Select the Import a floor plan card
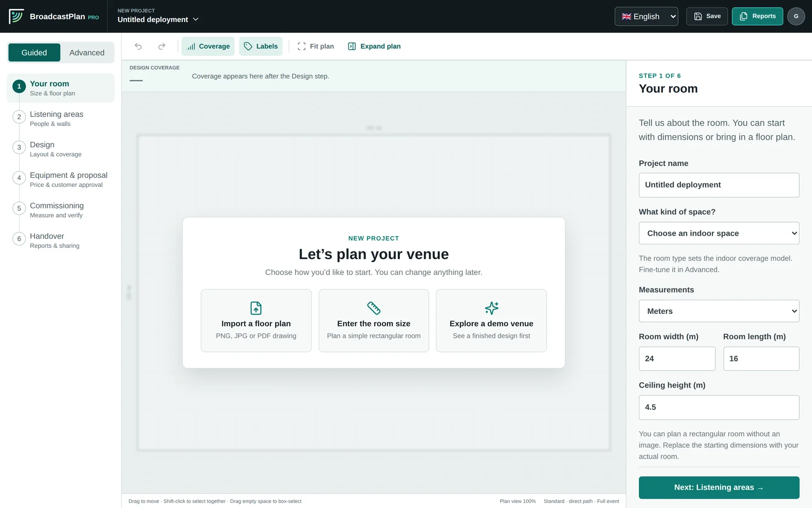The height and width of the screenshot is (508, 812). coord(256,321)
